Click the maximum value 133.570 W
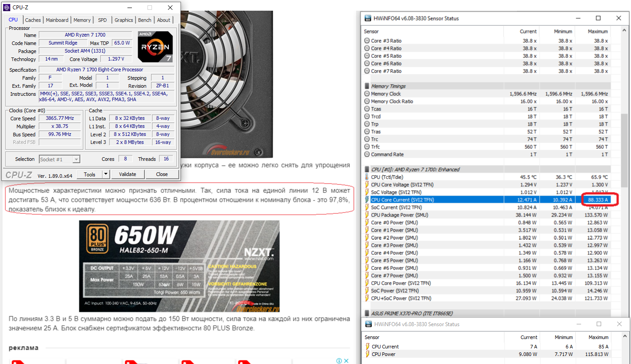Image resolution: width=631 pixels, height=364 pixels. coord(595,215)
